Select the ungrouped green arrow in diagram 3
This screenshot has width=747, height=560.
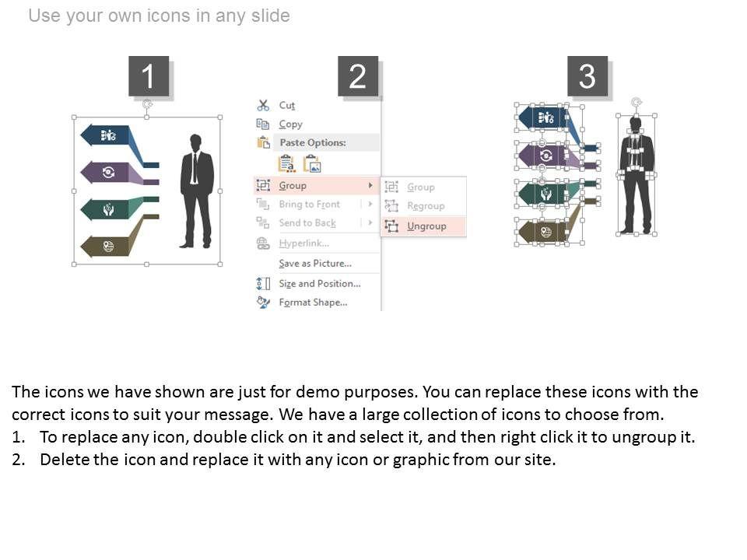[543, 194]
